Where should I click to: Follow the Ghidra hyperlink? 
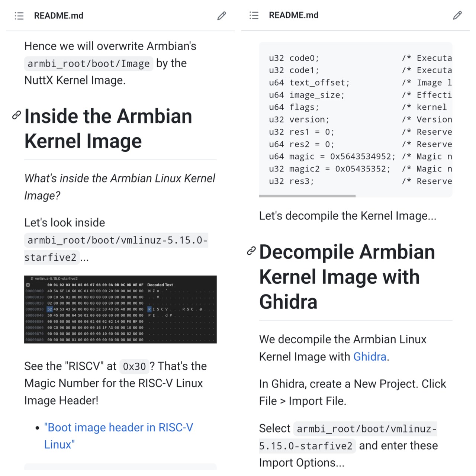click(x=370, y=357)
